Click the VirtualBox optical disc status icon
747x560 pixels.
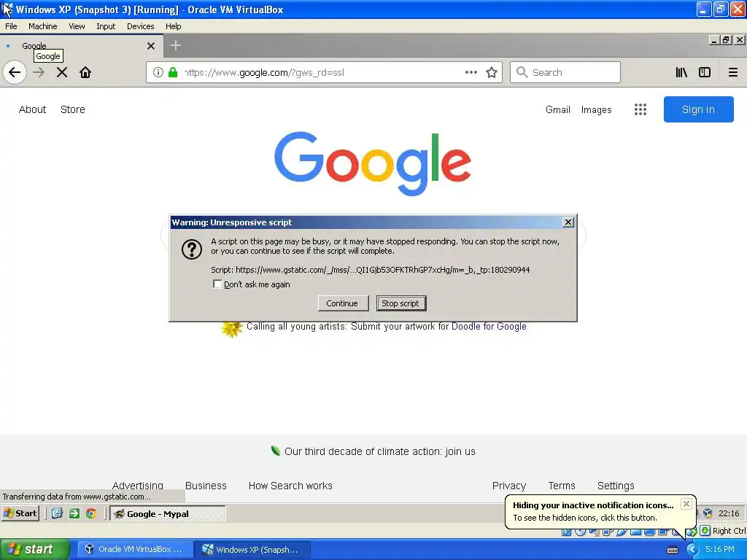[580, 532]
